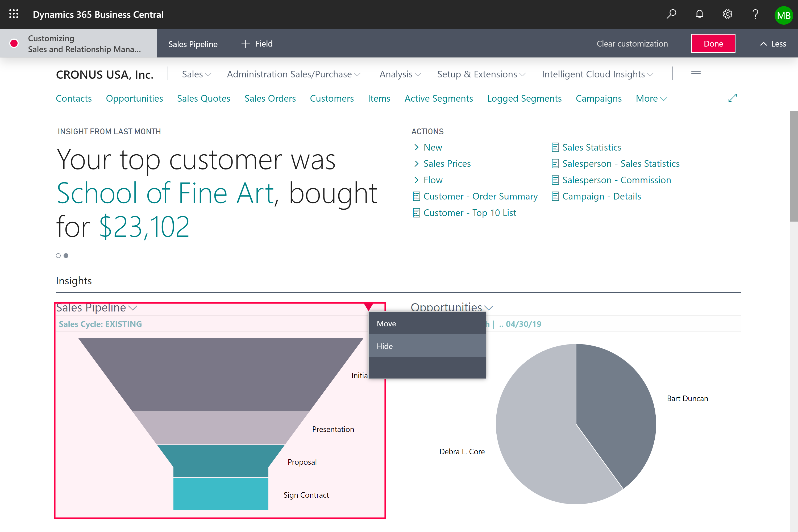Open Active Segments
798x532 pixels.
click(x=438, y=98)
